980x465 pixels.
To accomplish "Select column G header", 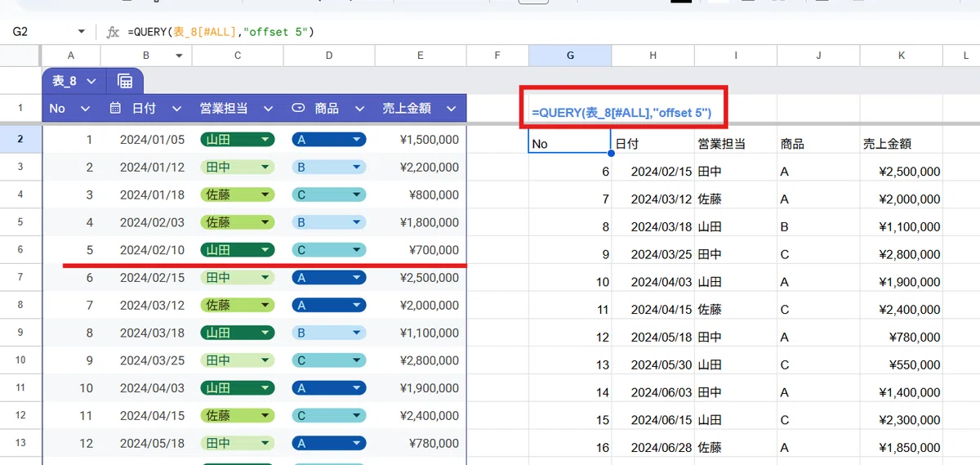I will pos(570,56).
